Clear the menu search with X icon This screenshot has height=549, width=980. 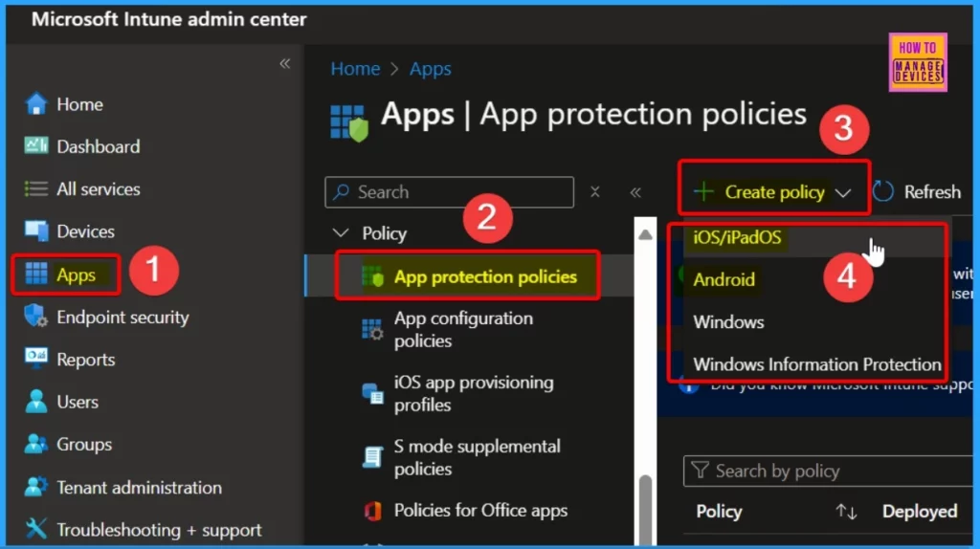[595, 191]
